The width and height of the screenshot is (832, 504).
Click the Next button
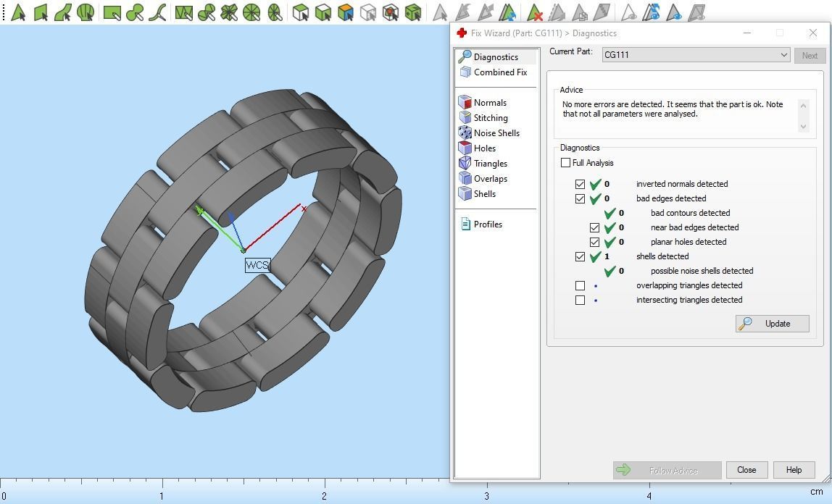(x=810, y=55)
